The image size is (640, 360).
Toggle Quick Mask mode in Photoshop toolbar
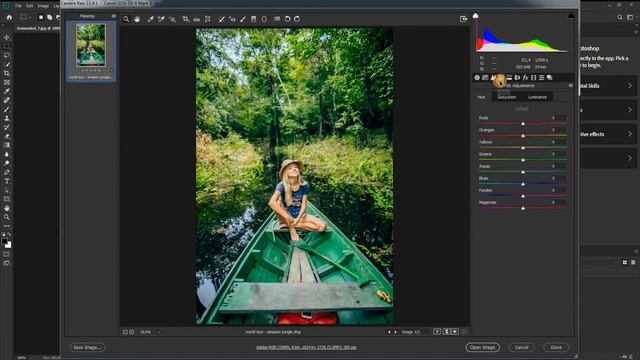[x=7, y=254]
